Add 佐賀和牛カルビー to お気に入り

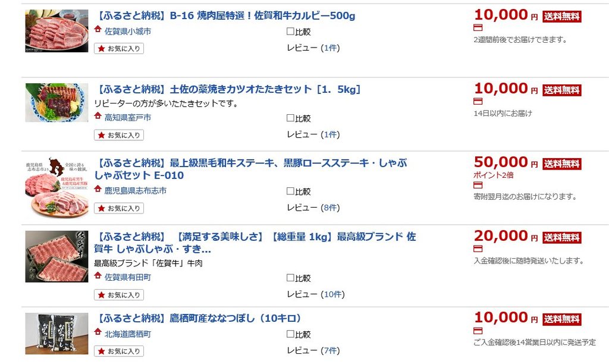pyautogui.click(x=119, y=49)
